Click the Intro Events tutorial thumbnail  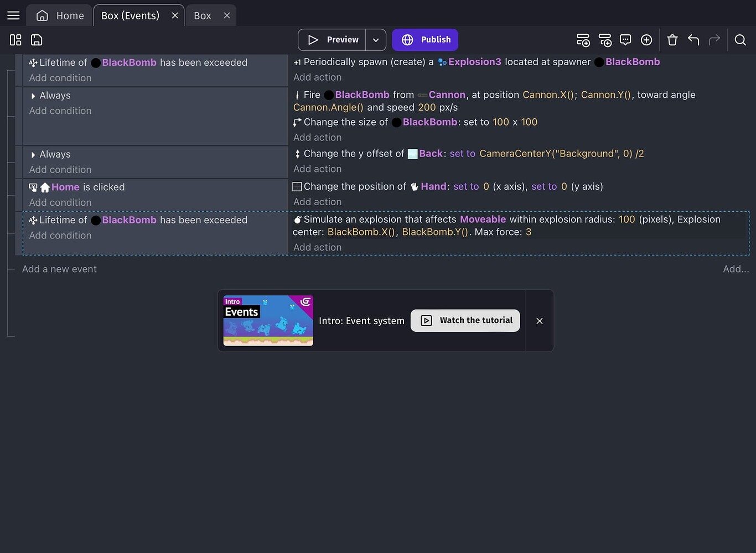click(267, 320)
